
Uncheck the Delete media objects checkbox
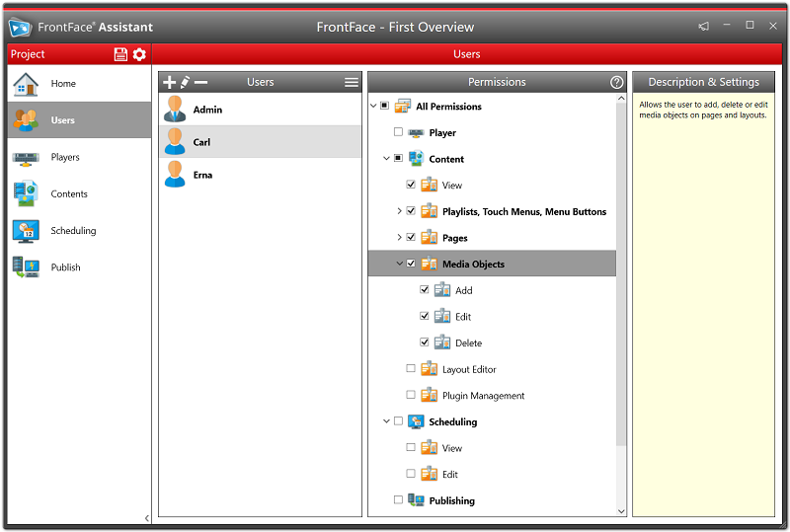tap(425, 342)
